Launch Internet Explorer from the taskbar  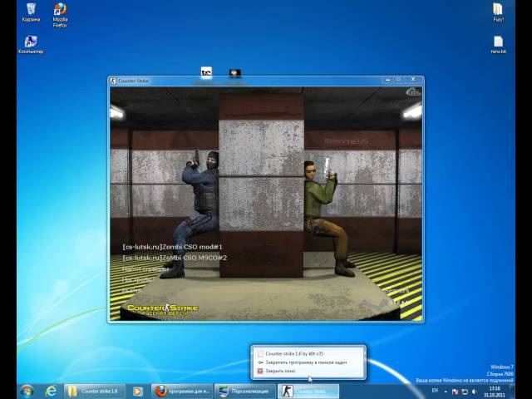coord(51,392)
